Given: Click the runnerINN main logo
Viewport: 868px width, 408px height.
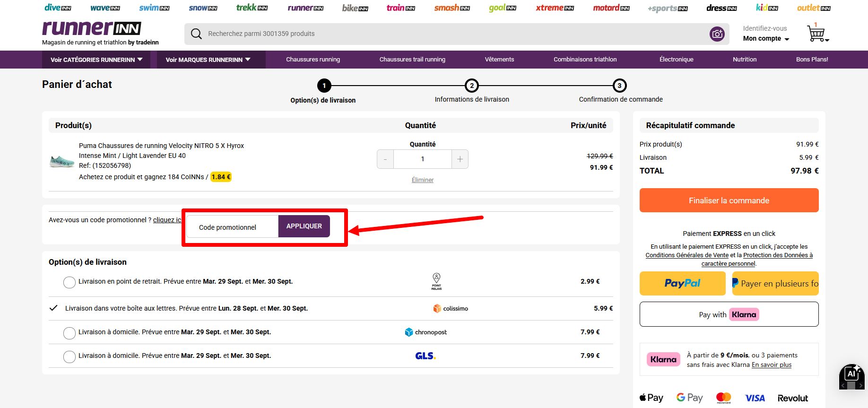Looking at the screenshot, I should pyautogui.click(x=92, y=28).
